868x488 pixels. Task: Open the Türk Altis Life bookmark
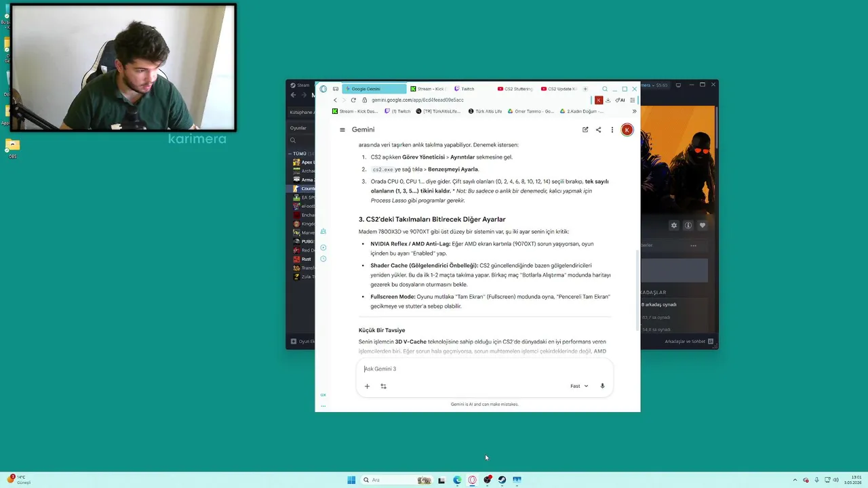tap(485, 111)
